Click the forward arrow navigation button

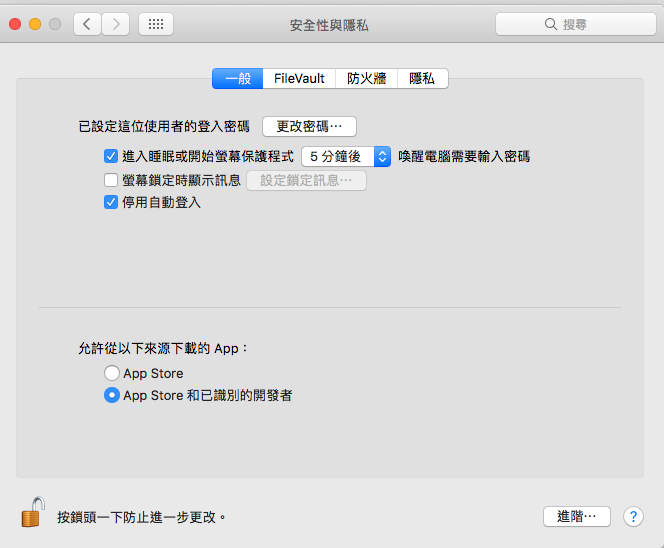[116, 24]
